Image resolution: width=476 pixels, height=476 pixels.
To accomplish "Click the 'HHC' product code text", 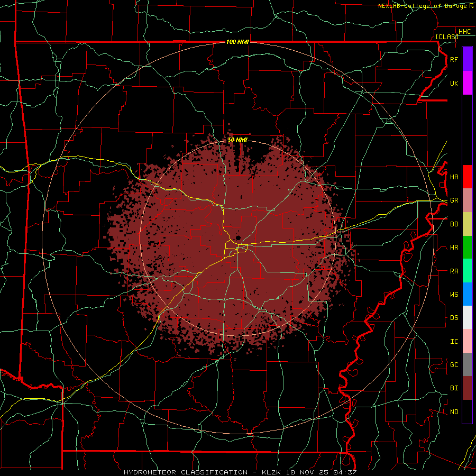I will (464, 32).
